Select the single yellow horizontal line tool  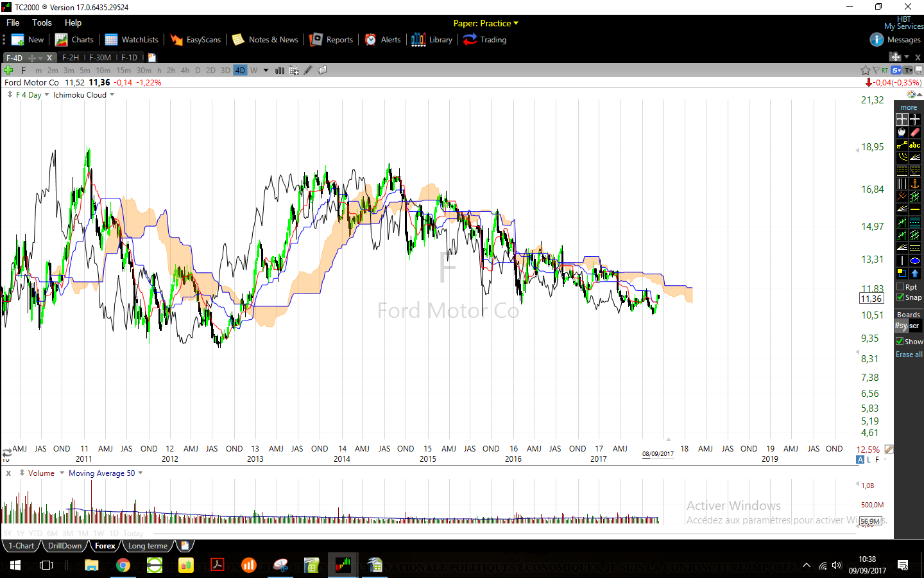pos(915,209)
